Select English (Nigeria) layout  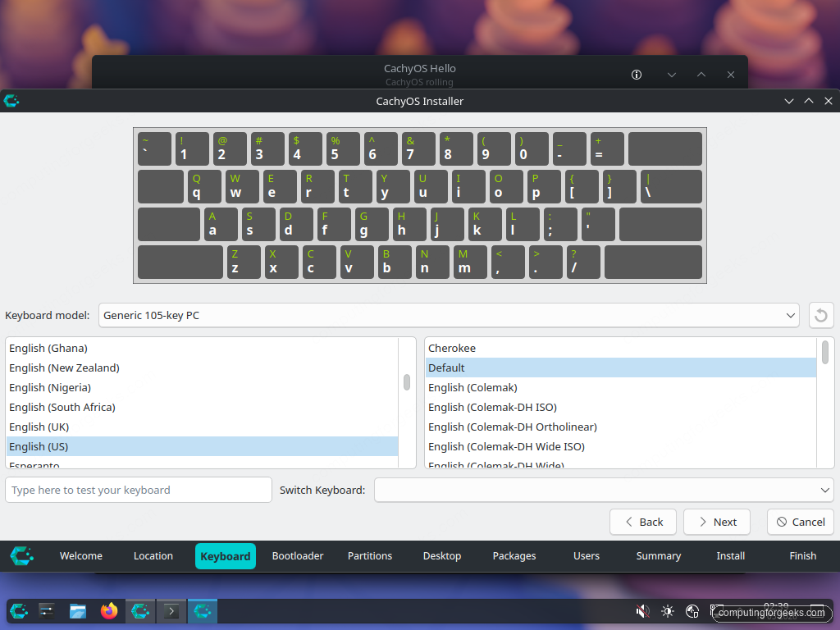[x=203, y=387]
